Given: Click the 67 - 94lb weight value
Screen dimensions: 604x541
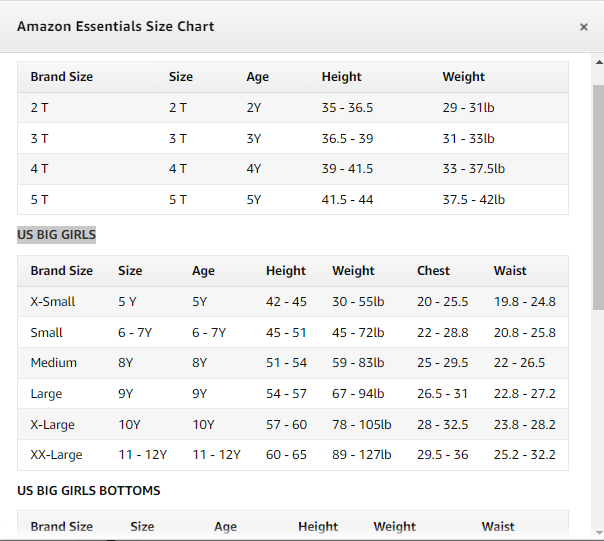Looking at the screenshot, I should click(x=358, y=393).
